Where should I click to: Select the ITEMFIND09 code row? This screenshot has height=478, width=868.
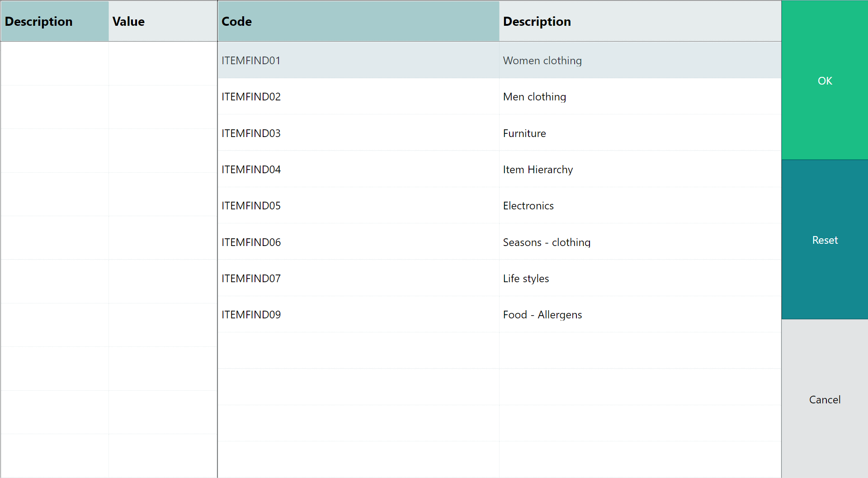251,315
